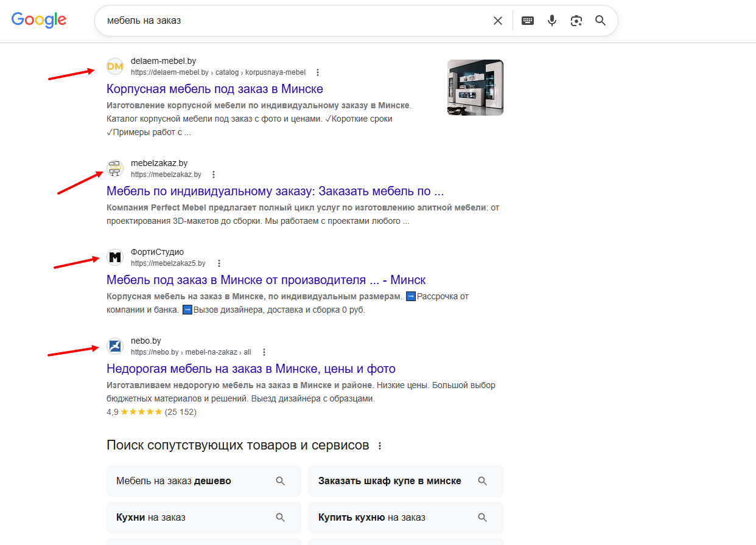The width and height of the screenshot is (756, 545).
Task: Click the https://mebelzakaz5.by URL text
Action: click(x=168, y=263)
